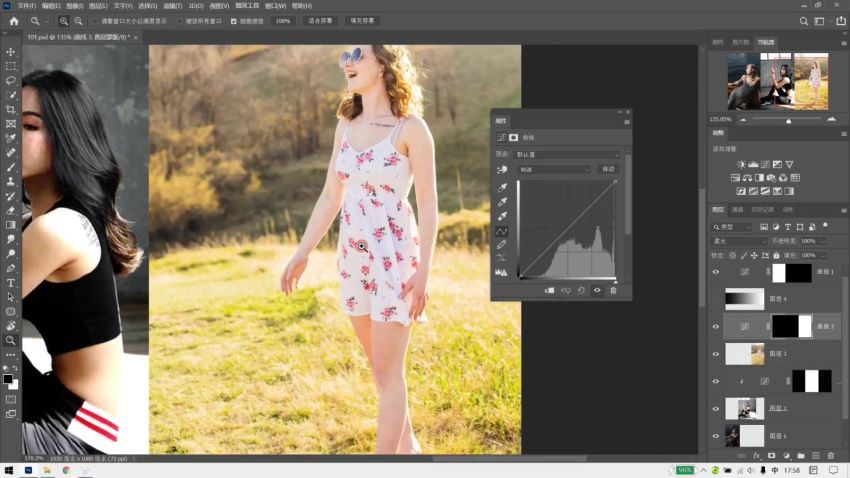Select the Gradient tool
This screenshot has height=478, width=850.
click(10, 225)
